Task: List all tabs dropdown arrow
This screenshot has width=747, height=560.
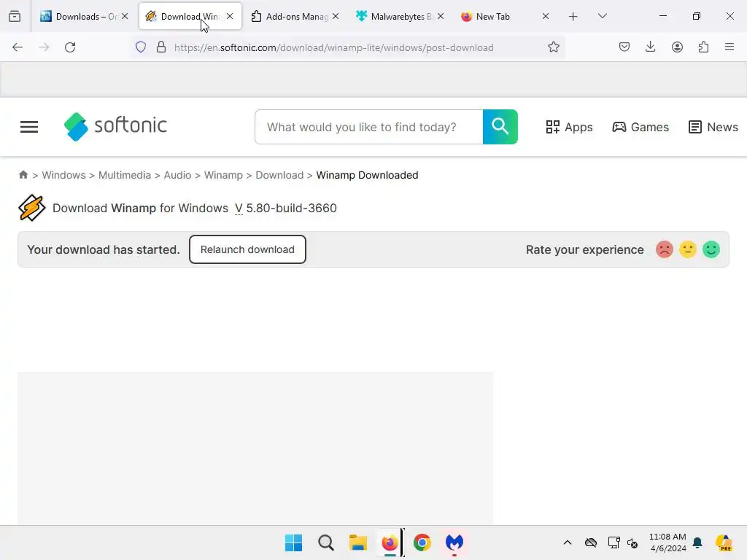Action: pos(602,16)
